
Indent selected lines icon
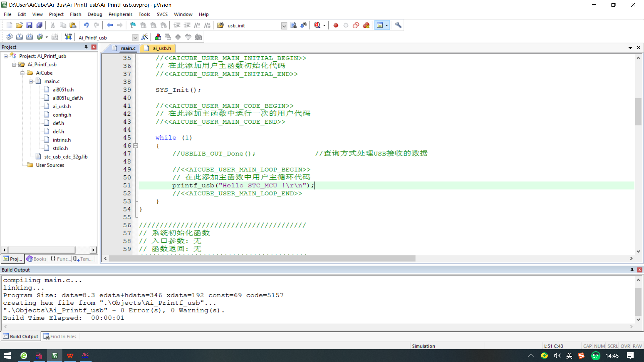[x=177, y=25]
